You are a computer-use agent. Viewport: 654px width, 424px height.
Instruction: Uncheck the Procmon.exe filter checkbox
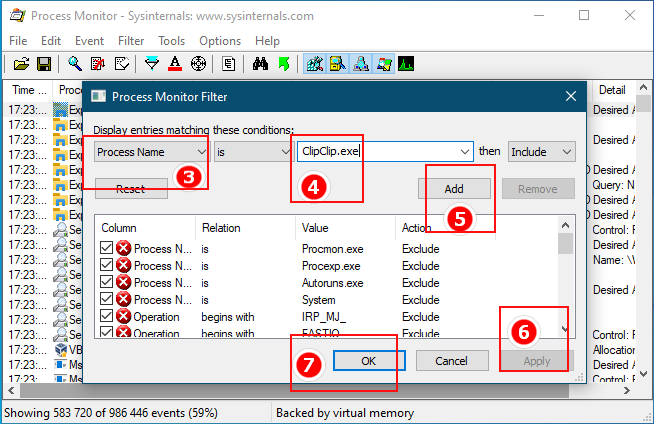pos(106,248)
